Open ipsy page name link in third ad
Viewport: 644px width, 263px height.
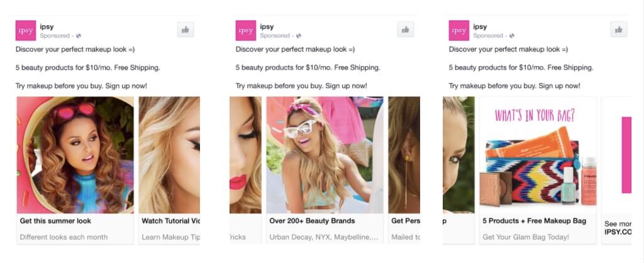480,27
